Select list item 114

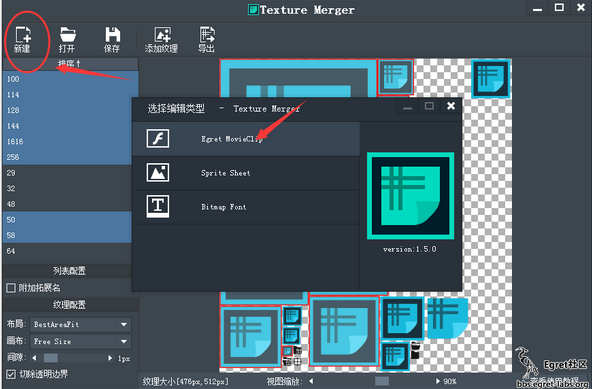pyautogui.click(x=70, y=95)
